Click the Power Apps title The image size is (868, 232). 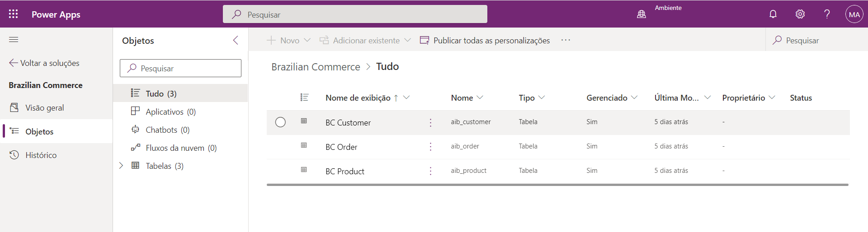(x=56, y=14)
